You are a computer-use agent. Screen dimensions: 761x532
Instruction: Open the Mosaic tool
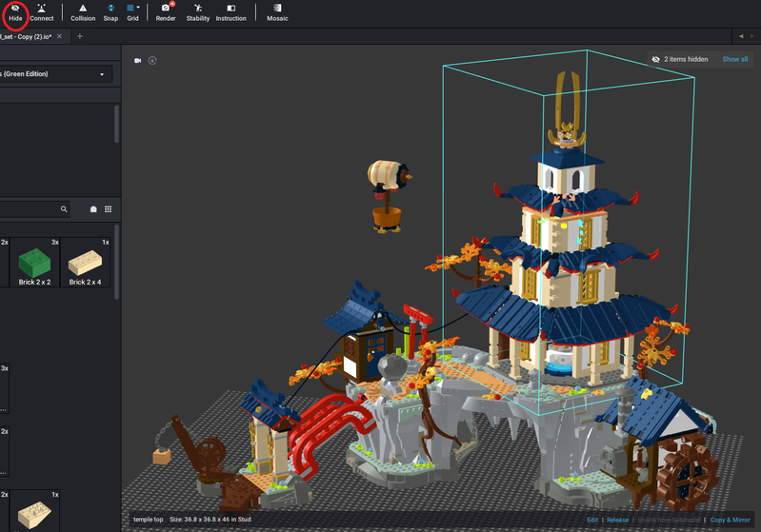[277, 12]
